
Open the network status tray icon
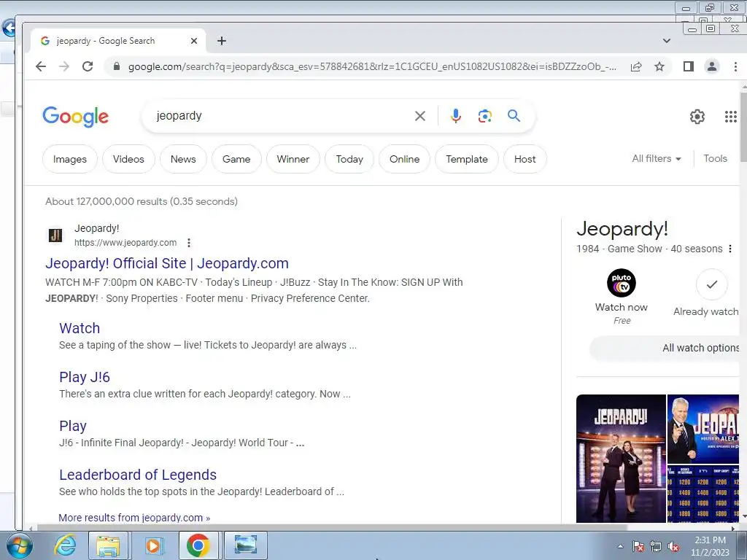656,546
